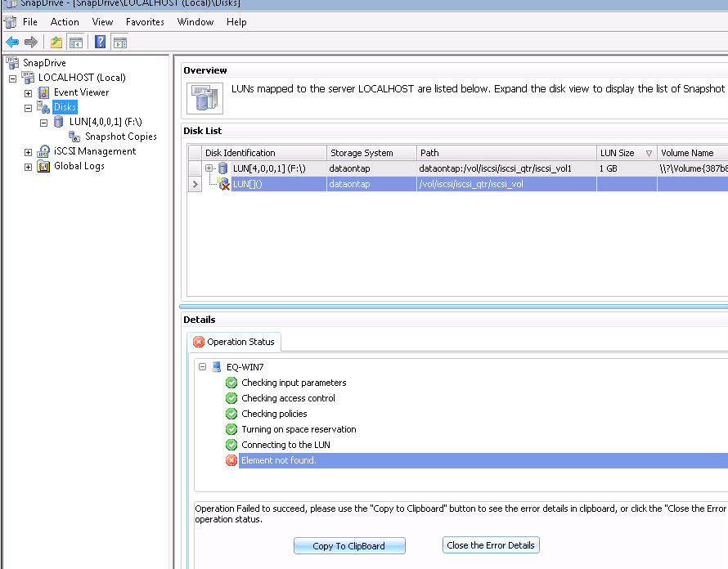
Task: Collapse the EQ-WIN7 operation status node
Action: pos(203,368)
